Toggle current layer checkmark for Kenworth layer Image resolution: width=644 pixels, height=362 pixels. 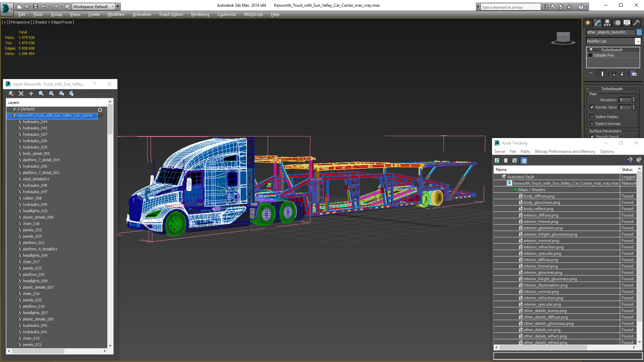[100, 116]
